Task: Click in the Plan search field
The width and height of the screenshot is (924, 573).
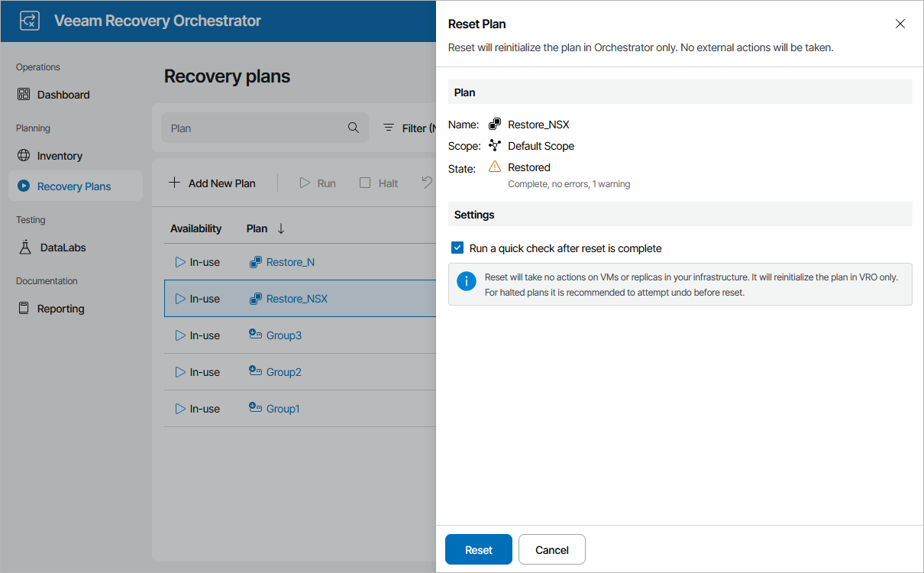Action: coord(252,128)
